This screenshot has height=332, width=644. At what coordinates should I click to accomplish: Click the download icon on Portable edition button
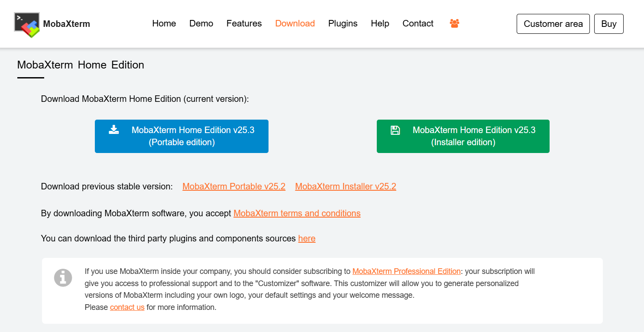coord(113,130)
